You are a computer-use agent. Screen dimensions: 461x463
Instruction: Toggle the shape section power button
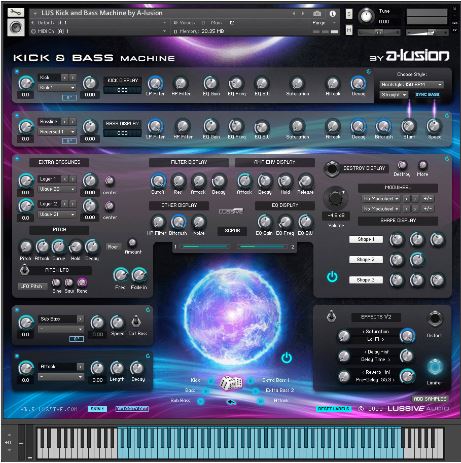click(332, 277)
